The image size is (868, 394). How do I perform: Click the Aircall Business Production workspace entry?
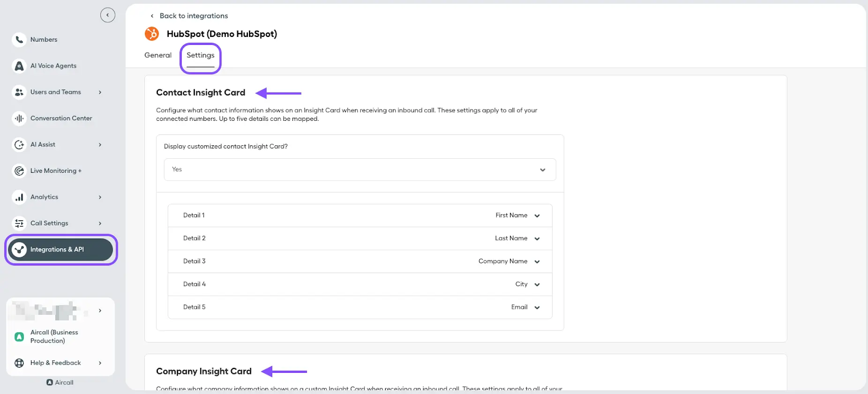click(x=54, y=337)
